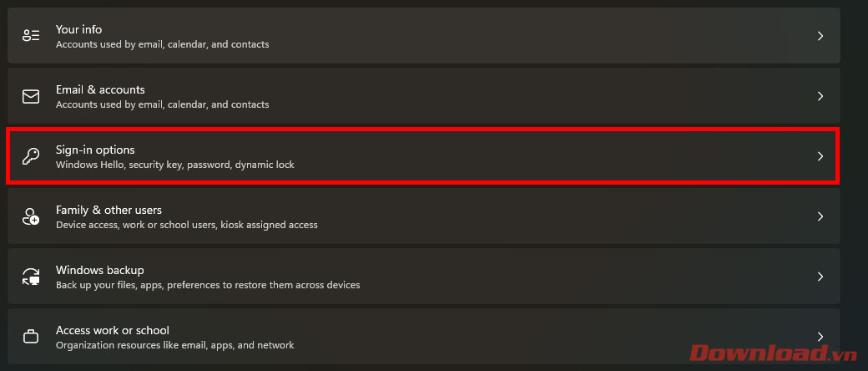
Task: Click the Access work or school briefcase icon
Action: coord(31,337)
